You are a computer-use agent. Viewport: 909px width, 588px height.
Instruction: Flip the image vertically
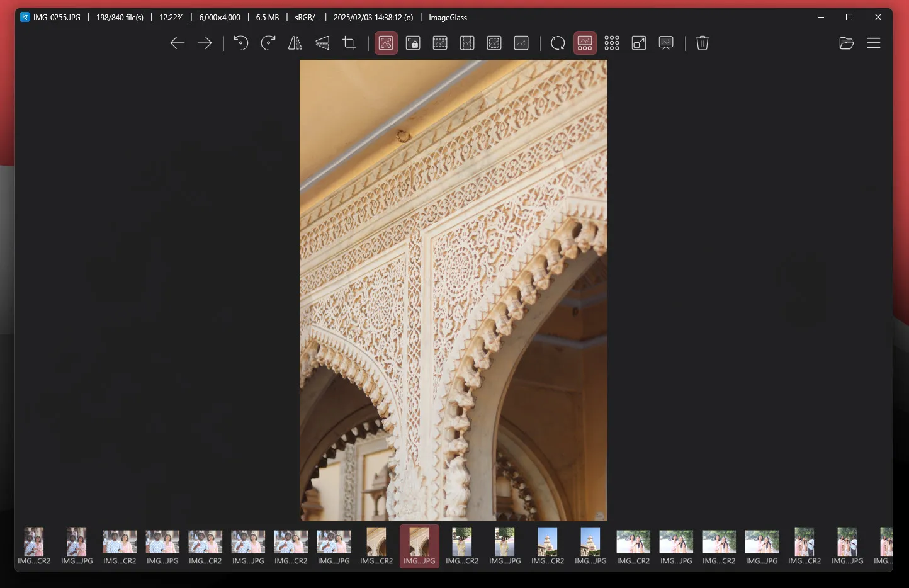coord(322,43)
